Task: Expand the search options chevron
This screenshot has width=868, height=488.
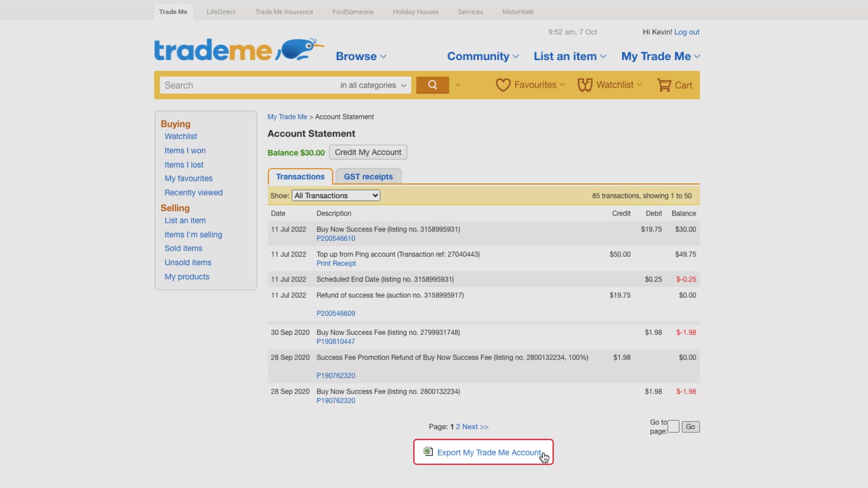Action: point(458,85)
